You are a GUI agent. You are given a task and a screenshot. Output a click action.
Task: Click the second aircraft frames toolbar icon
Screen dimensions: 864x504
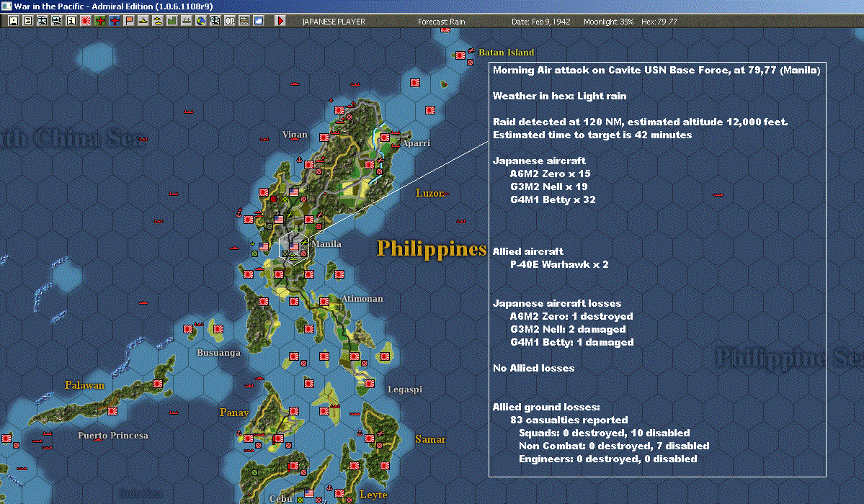57,21
